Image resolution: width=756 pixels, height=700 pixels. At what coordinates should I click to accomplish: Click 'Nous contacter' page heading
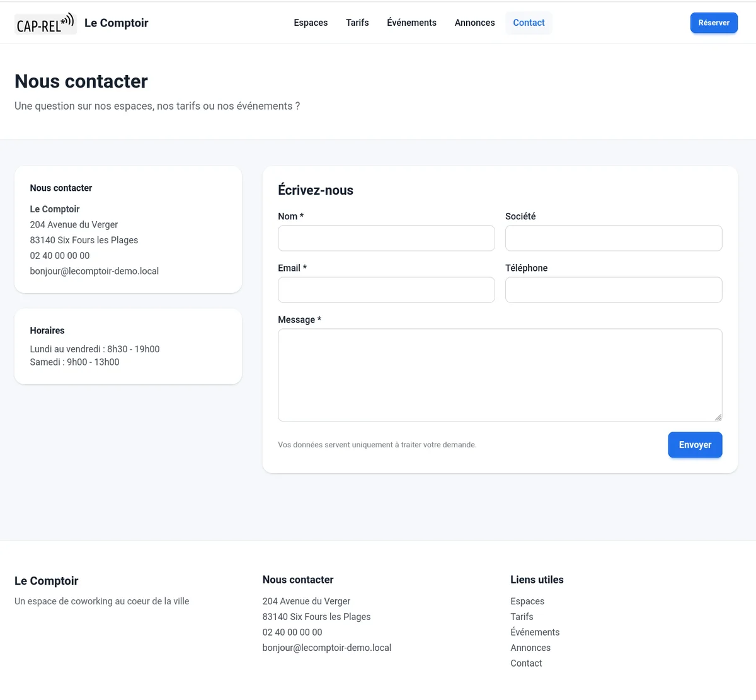(81, 81)
